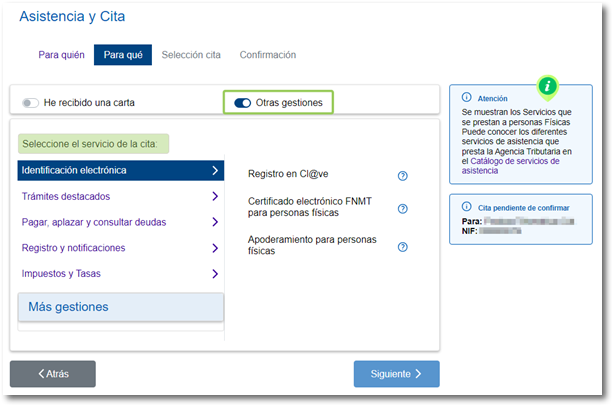The image size is (613, 406).
Task: Toggle the 'He recibido una carta' switch
Action: pos(31,102)
